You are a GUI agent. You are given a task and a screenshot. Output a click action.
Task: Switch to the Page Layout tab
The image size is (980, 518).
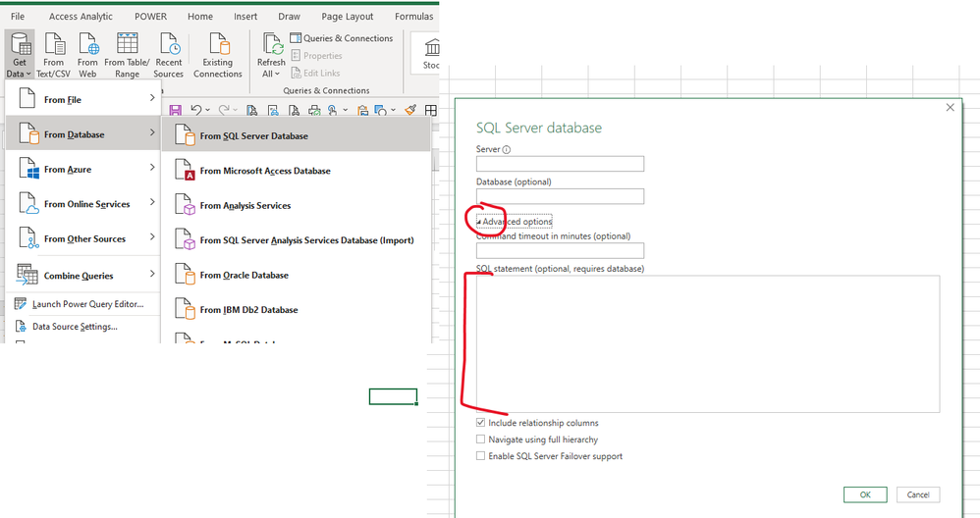(x=348, y=17)
